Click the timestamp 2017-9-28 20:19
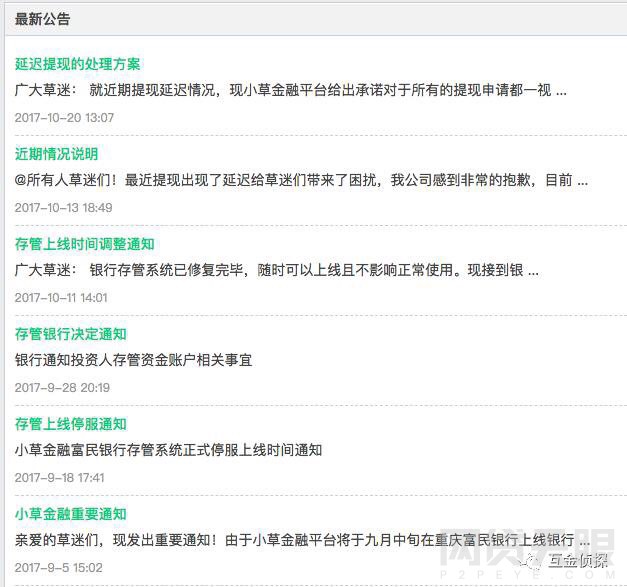This screenshot has height=587, width=627. 62,387
